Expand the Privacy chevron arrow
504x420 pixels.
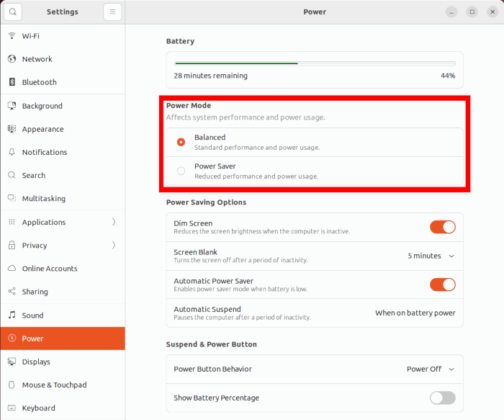tap(114, 245)
